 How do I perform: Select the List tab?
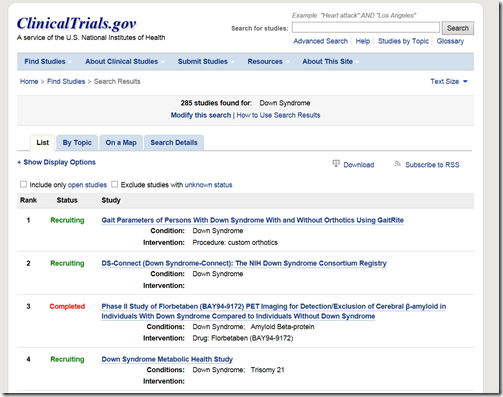[x=42, y=143]
